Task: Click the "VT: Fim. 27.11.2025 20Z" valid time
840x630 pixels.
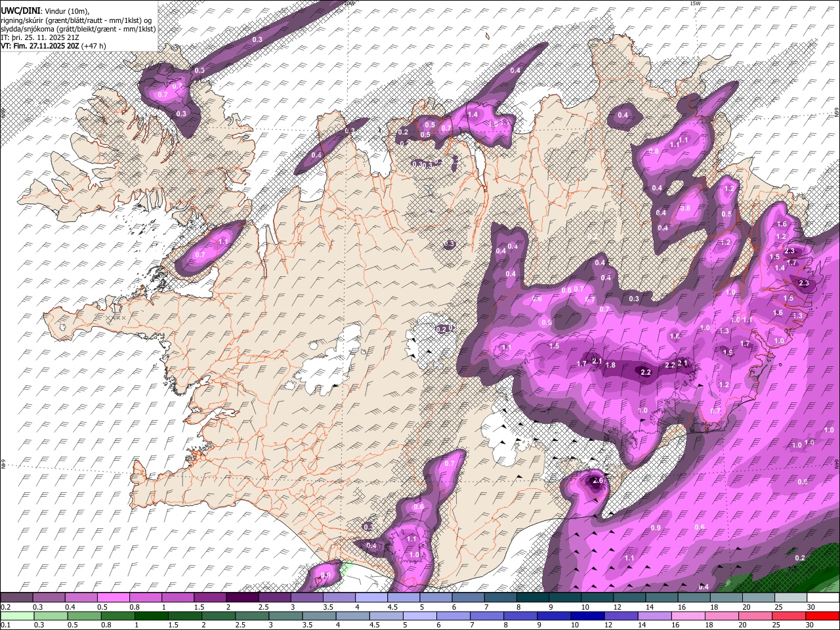Action: pyautogui.click(x=39, y=46)
